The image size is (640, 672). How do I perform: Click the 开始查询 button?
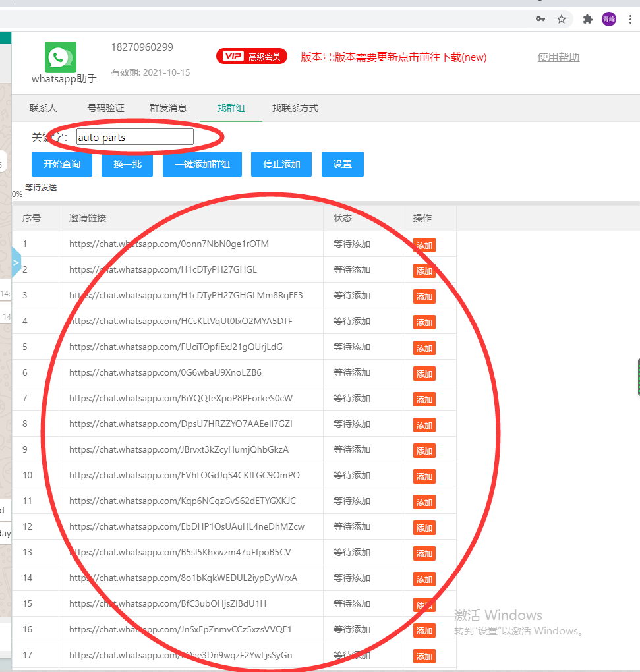tap(62, 163)
